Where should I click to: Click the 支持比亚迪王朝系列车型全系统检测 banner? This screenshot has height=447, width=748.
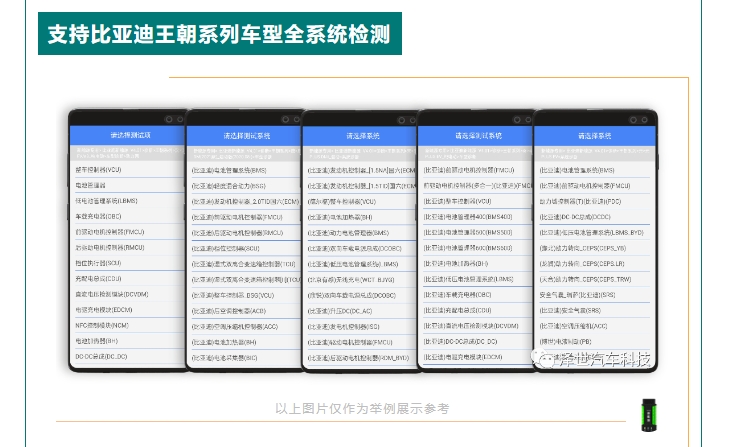click(x=220, y=34)
